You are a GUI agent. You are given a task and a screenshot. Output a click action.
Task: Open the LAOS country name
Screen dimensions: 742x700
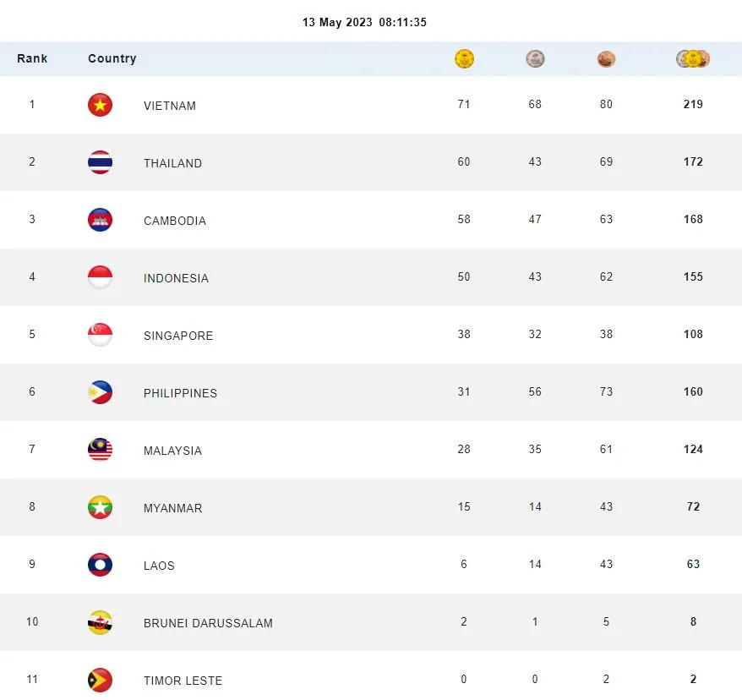click(159, 566)
